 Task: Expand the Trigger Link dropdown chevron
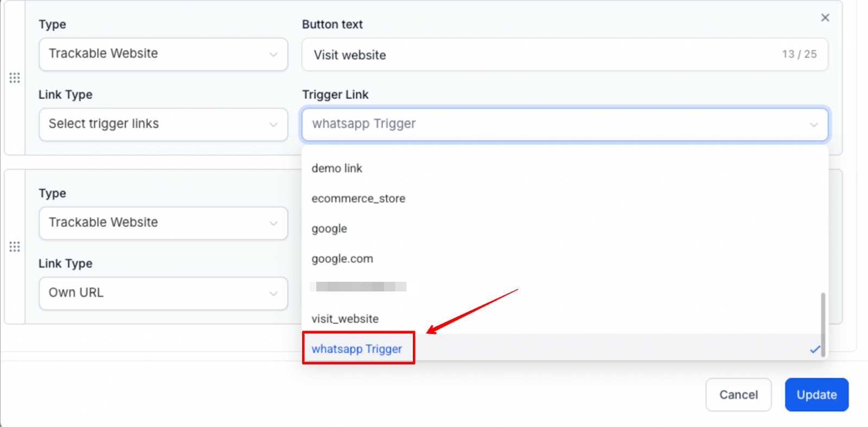click(814, 125)
